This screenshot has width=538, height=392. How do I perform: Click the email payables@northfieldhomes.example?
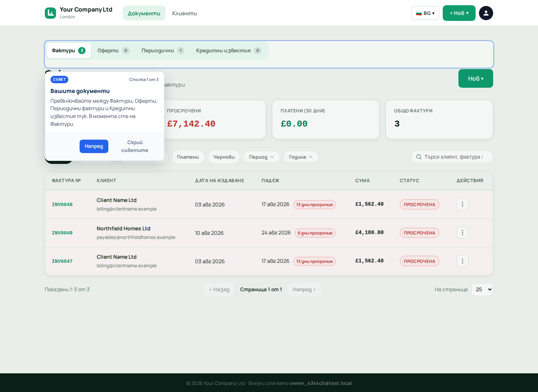(x=136, y=237)
